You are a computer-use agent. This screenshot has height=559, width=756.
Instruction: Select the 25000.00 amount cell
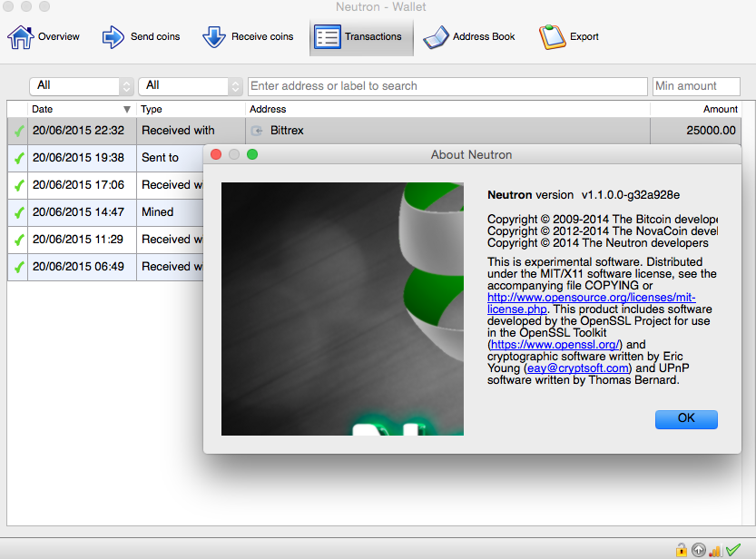[695, 131]
